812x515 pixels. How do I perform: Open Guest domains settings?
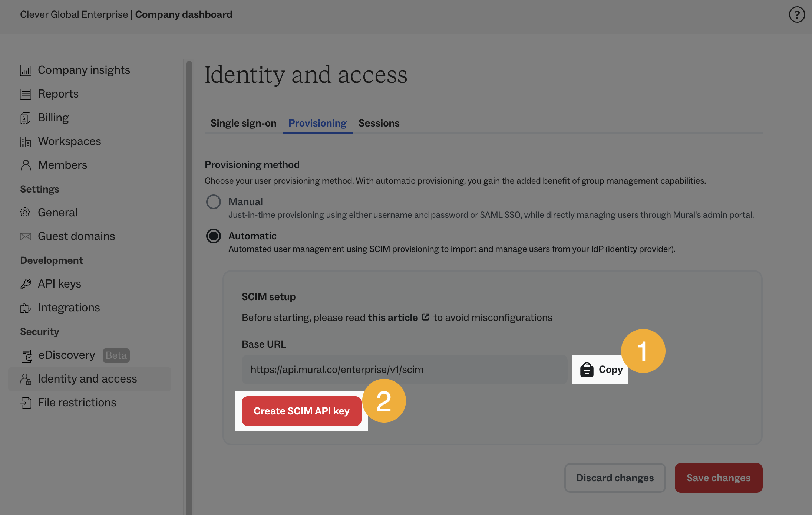click(x=76, y=236)
